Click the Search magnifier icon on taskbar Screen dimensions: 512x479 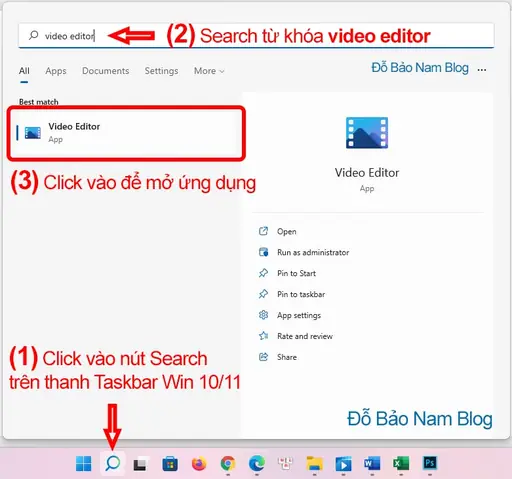point(113,463)
